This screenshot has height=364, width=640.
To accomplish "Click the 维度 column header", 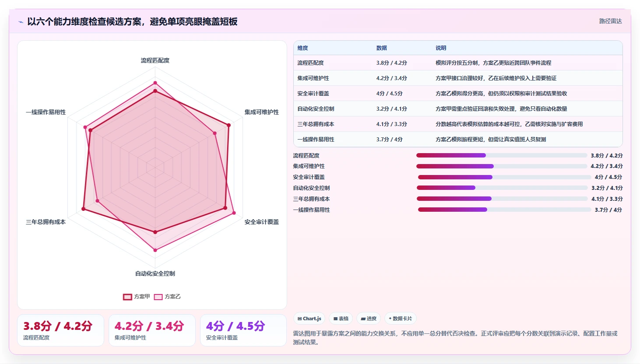I will (303, 48).
